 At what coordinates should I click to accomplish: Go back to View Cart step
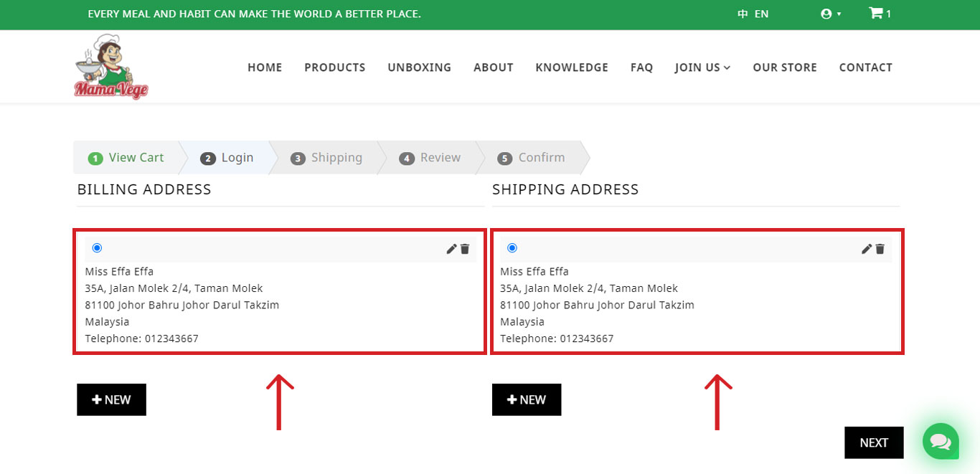point(127,158)
